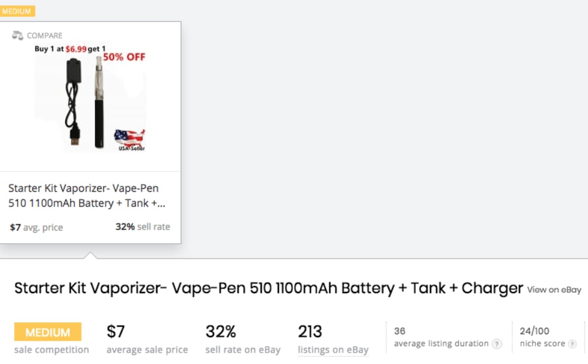Click the 36 average listing duration value
The image size is (588, 364).
tap(400, 331)
